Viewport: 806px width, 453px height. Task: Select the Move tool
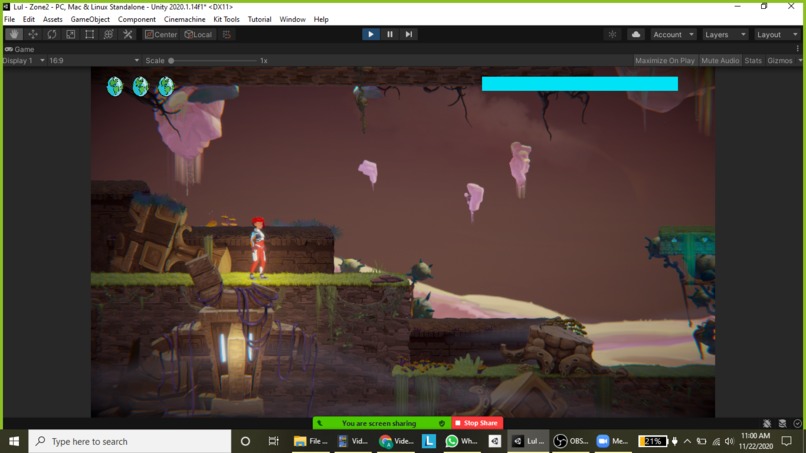pyautogui.click(x=33, y=34)
